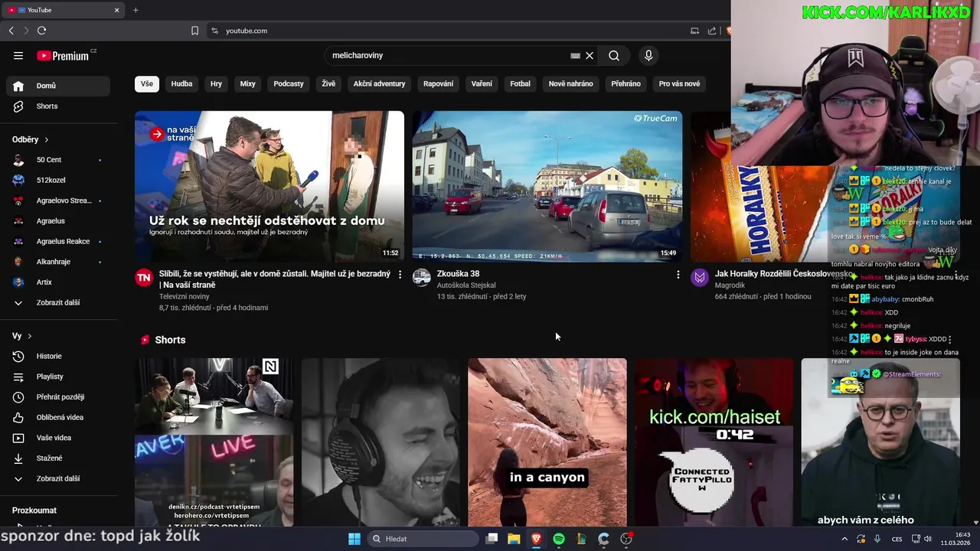Open Spotify from the taskbar
The height and width of the screenshot is (551, 980).
click(x=559, y=539)
